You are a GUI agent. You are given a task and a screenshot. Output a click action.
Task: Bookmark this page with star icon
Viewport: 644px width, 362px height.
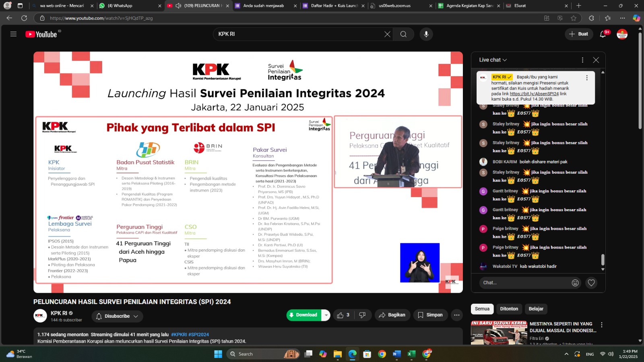pos(574,18)
